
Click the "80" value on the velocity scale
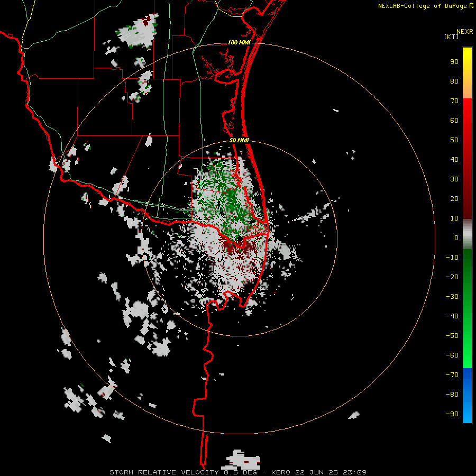(x=454, y=81)
